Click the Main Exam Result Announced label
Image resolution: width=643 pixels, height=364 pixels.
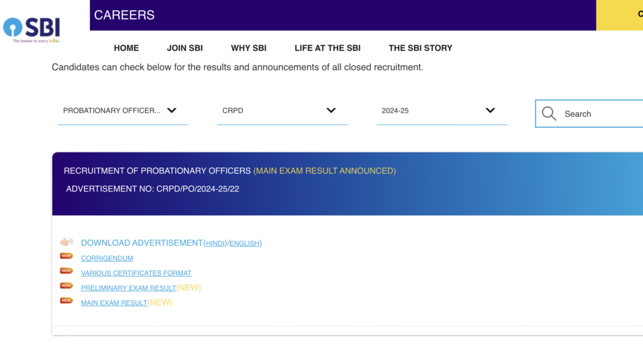click(x=325, y=171)
